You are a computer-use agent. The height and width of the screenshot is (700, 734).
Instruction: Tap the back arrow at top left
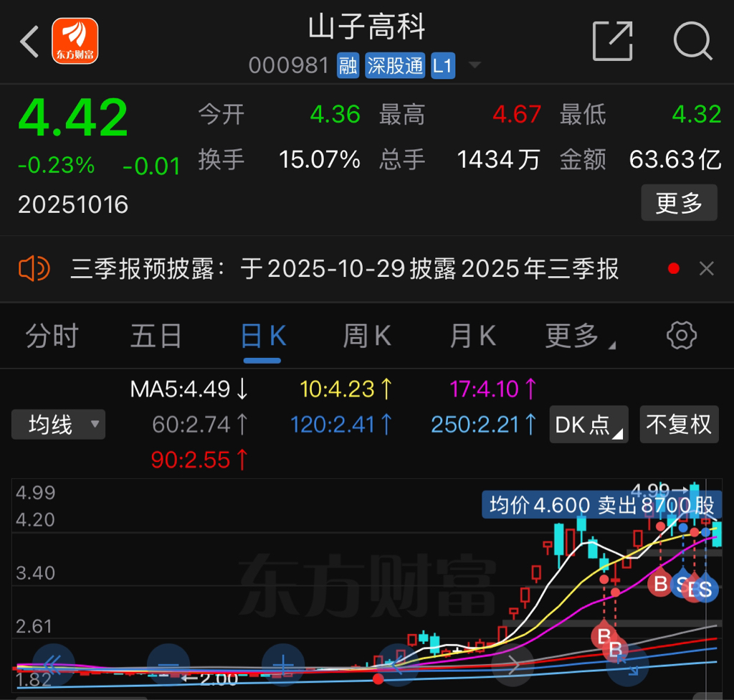pos(29,42)
